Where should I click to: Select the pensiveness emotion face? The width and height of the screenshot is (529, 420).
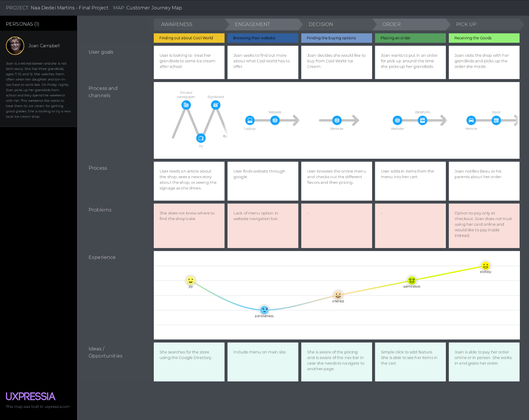[x=264, y=310]
